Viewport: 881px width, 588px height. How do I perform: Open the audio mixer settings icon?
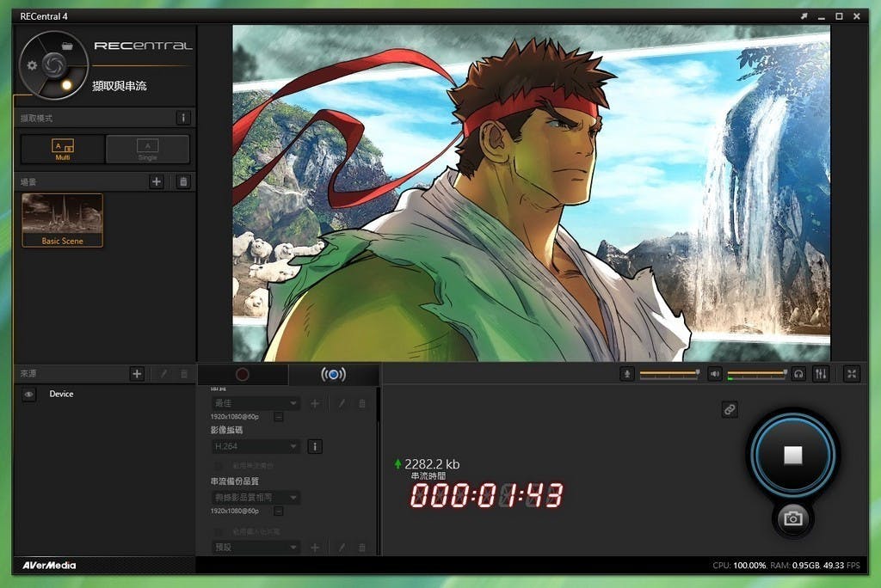(x=821, y=374)
